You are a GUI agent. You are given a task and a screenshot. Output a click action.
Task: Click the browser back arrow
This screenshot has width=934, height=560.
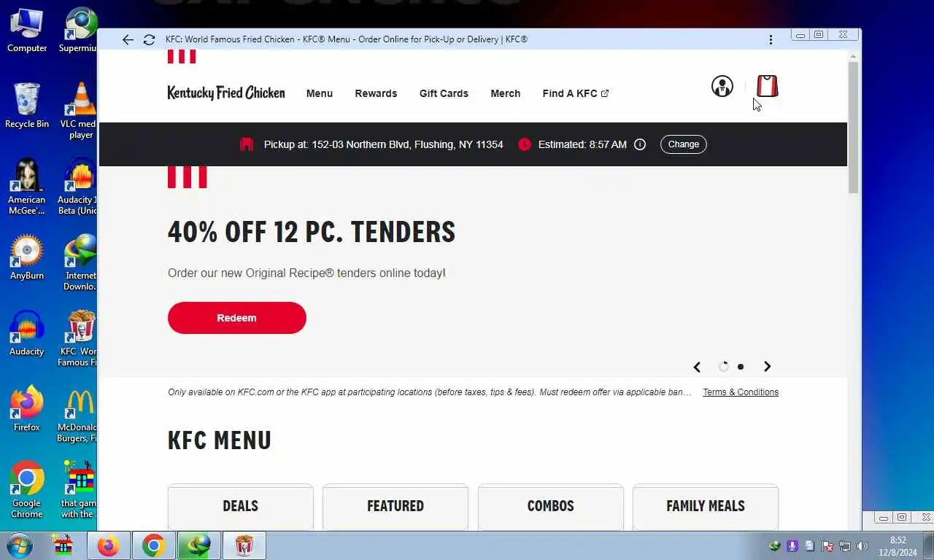tap(128, 39)
